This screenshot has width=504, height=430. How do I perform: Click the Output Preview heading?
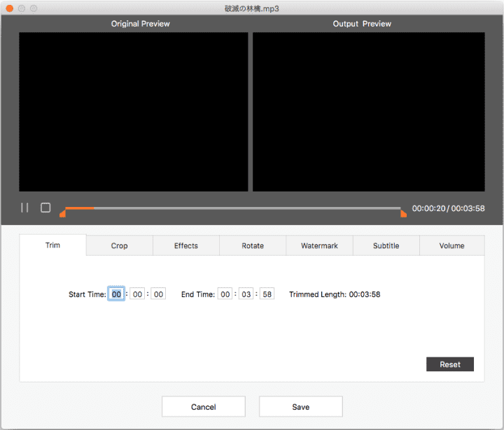click(362, 24)
